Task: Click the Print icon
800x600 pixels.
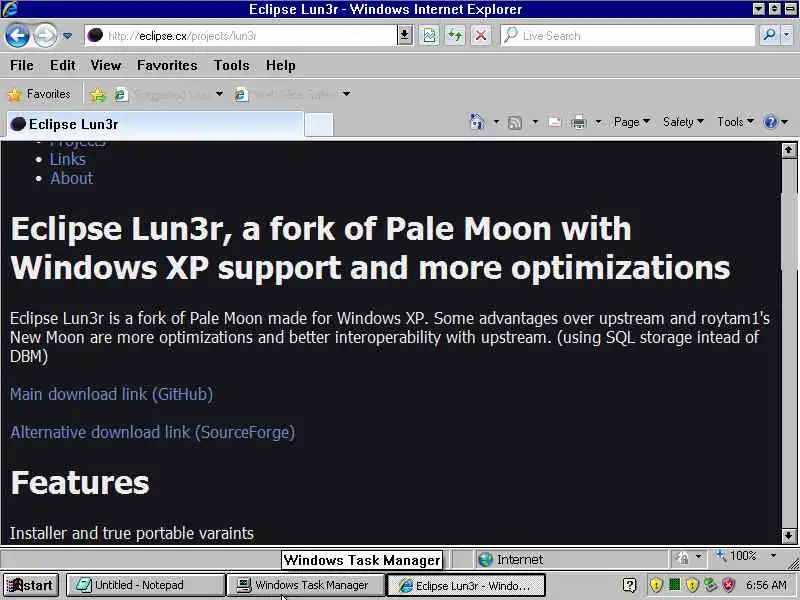Action: coord(579,122)
